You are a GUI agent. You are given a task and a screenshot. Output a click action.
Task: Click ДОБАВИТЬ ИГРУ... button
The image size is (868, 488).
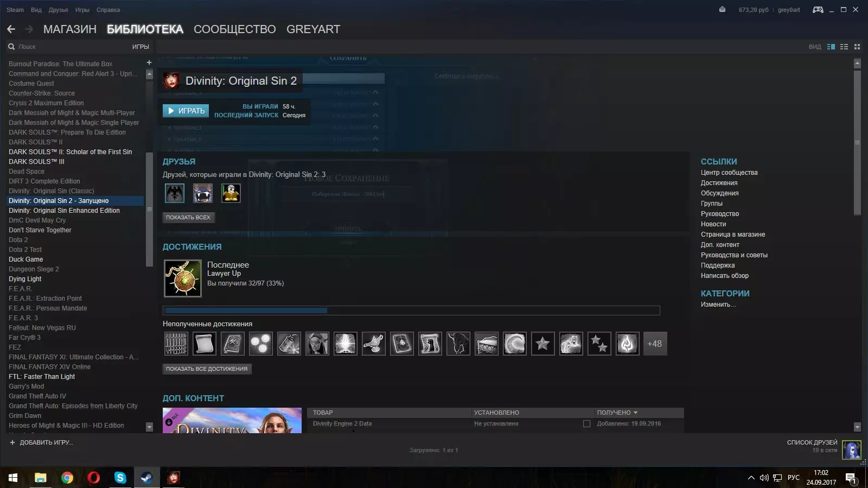(41, 442)
